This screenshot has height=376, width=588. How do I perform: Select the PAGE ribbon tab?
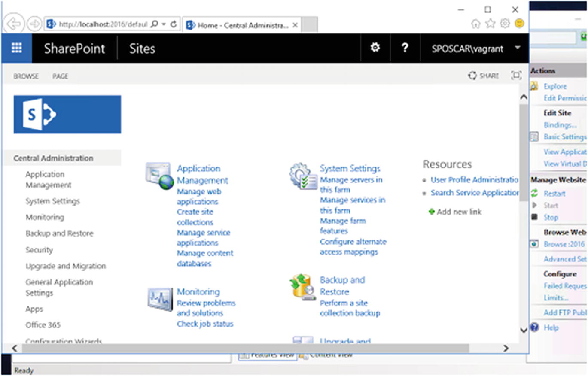(60, 76)
